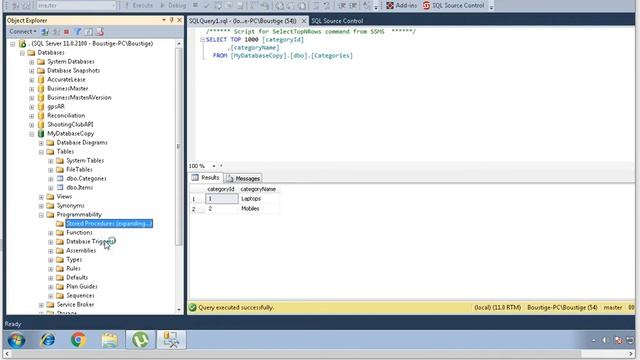Viewport: 640px width, 360px height.
Task: Close the SQLQuery1.sql tab
Action: (304, 21)
